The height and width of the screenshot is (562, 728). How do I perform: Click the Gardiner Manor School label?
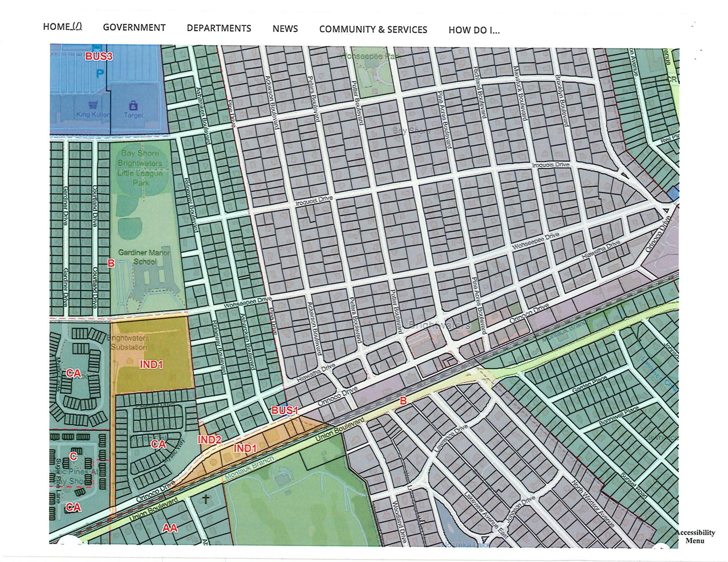(144, 257)
